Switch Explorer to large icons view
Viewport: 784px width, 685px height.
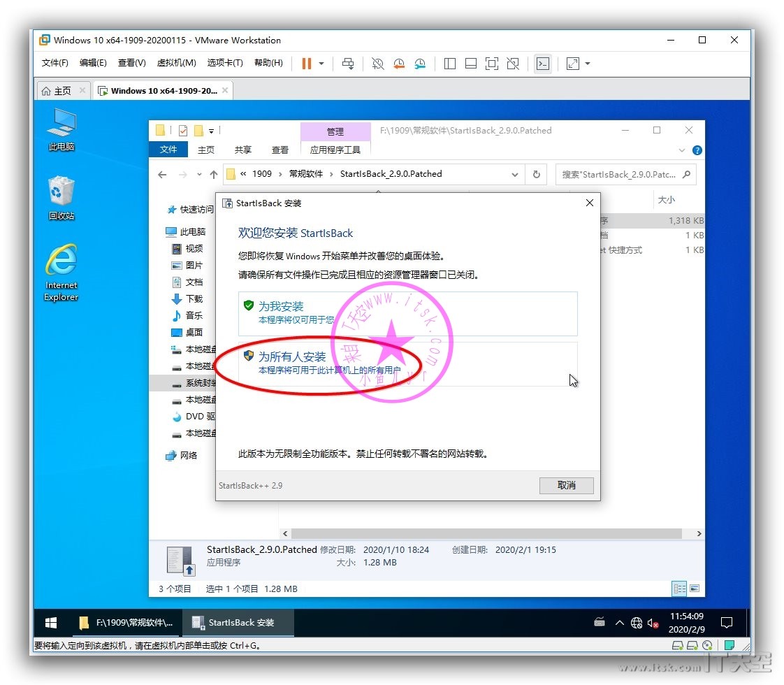(695, 589)
